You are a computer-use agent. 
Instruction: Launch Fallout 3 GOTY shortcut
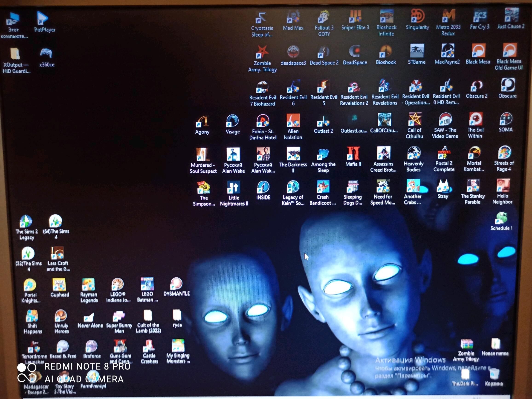tap(324, 17)
